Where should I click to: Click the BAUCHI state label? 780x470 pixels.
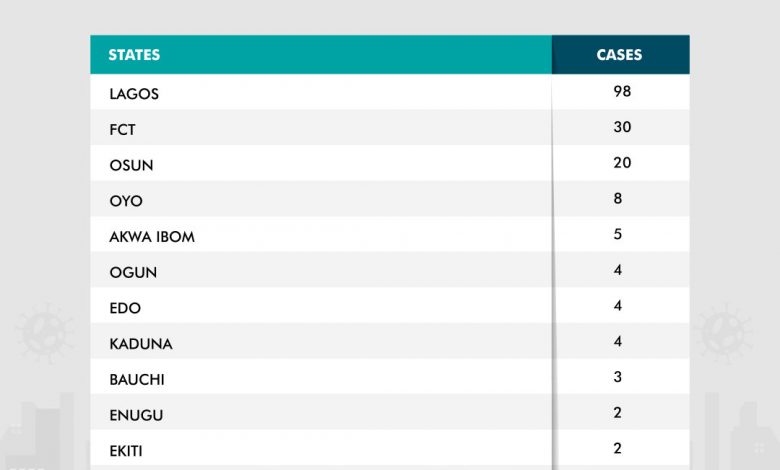[x=137, y=380]
